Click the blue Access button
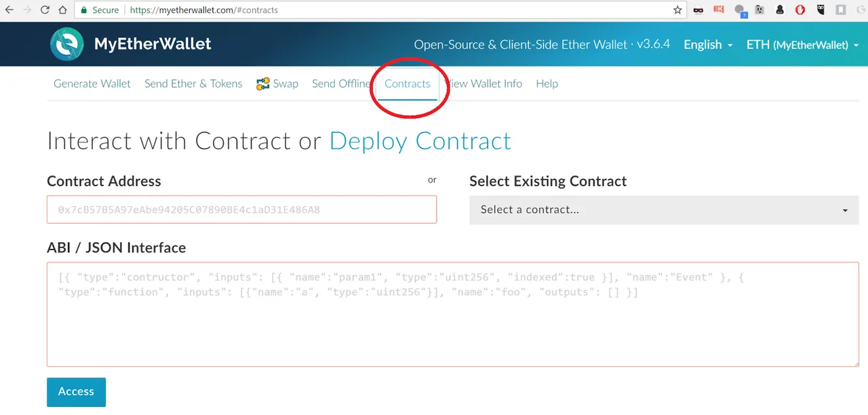The image size is (868, 415). 76,392
